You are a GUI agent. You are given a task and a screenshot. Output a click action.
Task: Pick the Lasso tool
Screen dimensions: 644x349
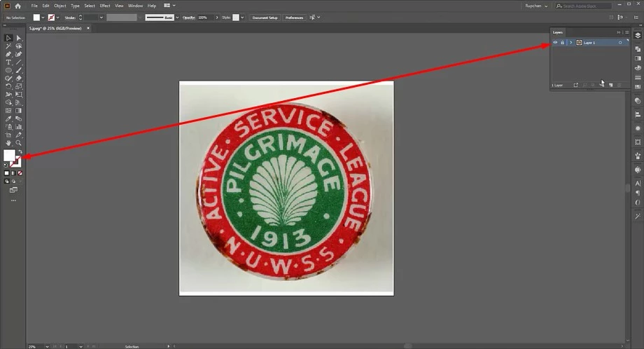18,46
